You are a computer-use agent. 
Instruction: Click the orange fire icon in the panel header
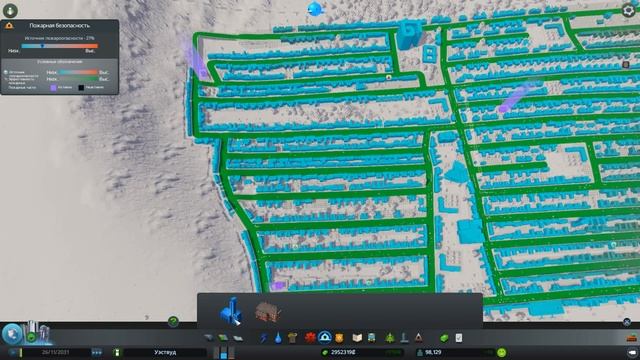click(9, 26)
